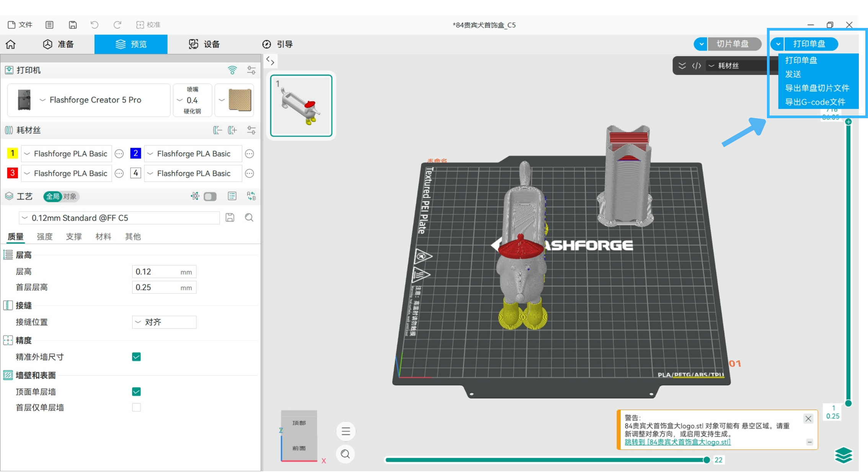This screenshot has height=472, width=868.
Task: Switch to the 准备 tab
Action: click(x=58, y=44)
